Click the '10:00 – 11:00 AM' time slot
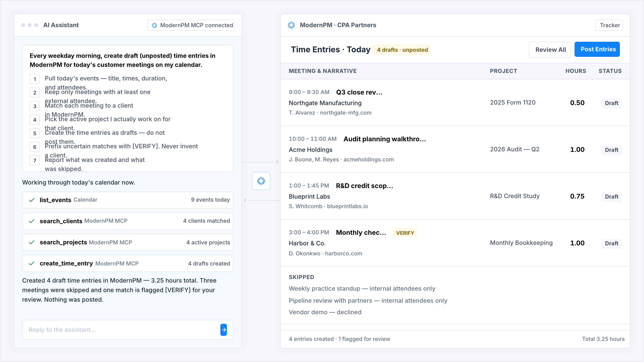The width and height of the screenshot is (644, 362). (x=312, y=139)
